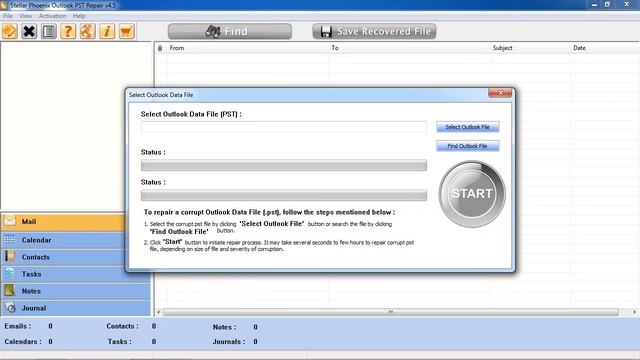Click the 'Tasks :' status label
The image size is (640, 360).
point(120,341)
